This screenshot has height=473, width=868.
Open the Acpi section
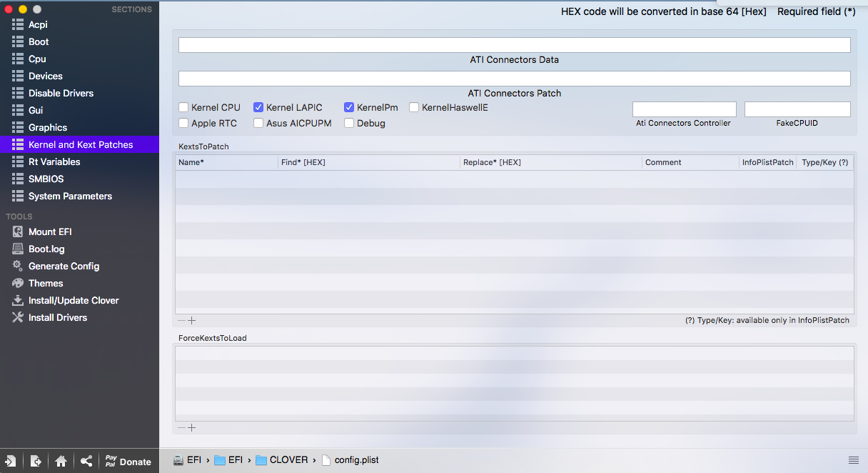(x=79, y=24)
